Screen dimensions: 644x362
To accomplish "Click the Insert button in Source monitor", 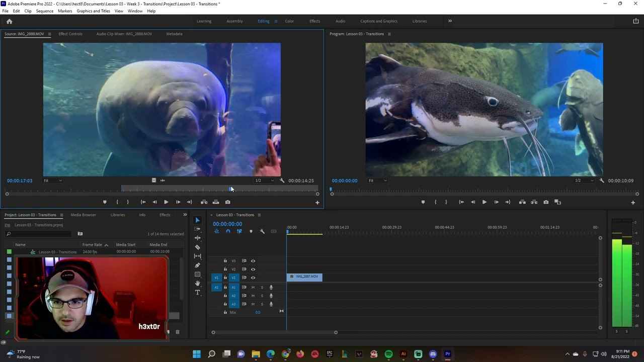I will [x=204, y=202].
